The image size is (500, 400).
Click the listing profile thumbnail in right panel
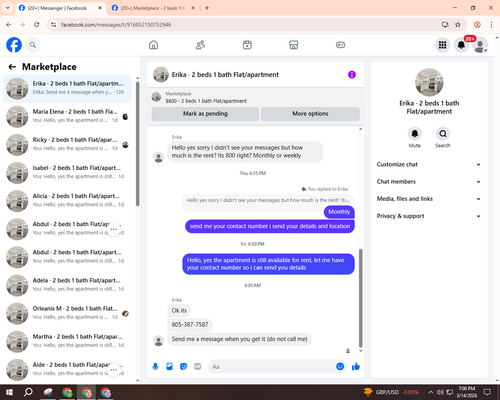click(429, 82)
